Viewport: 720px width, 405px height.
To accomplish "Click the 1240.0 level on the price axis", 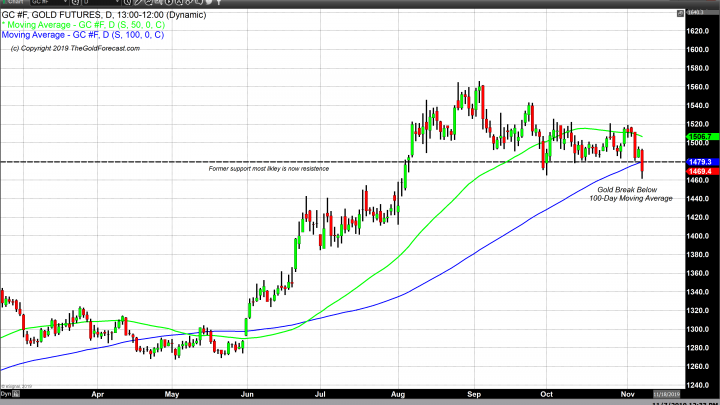I will pos(699,384).
